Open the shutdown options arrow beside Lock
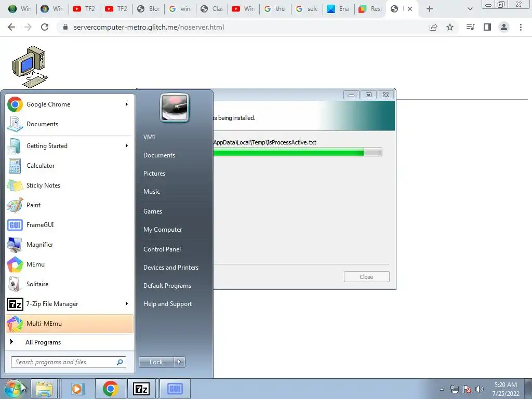Image resolution: width=532 pixels, height=399 pixels. coord(179,362)
